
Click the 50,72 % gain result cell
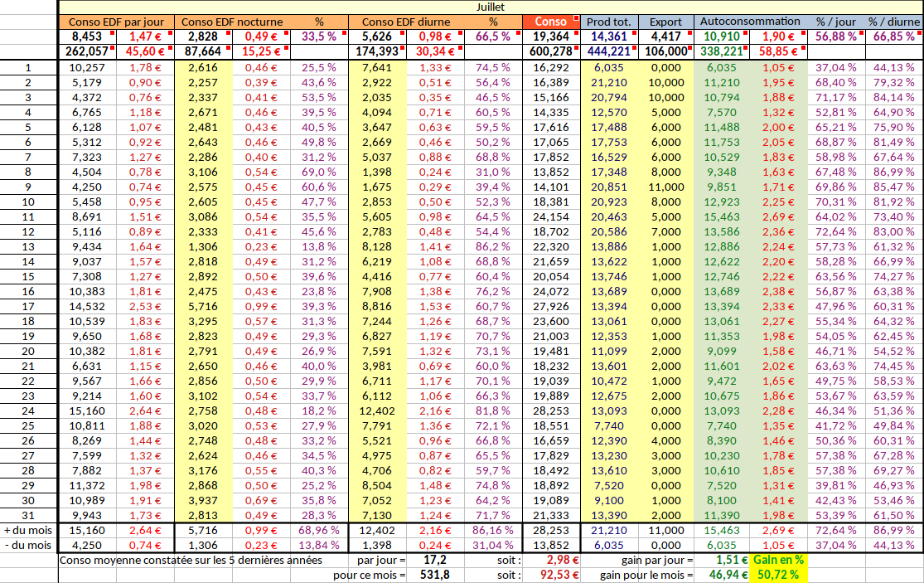778,575
